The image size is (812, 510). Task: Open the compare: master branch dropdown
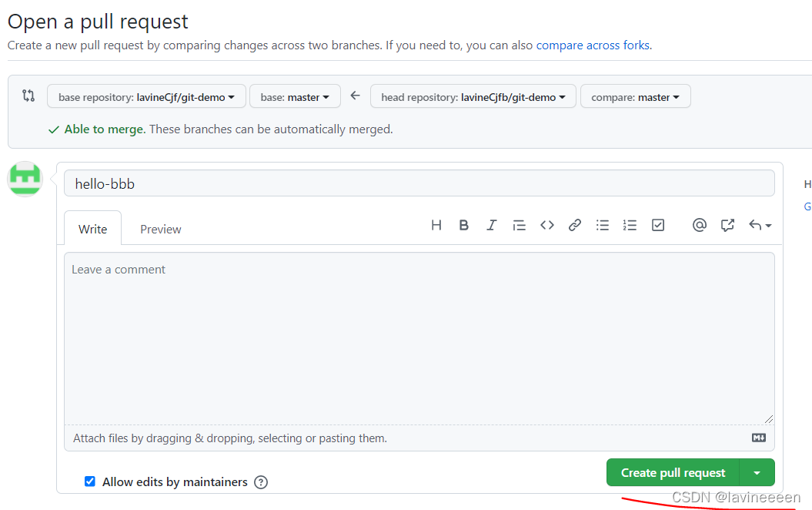point(636,97)
